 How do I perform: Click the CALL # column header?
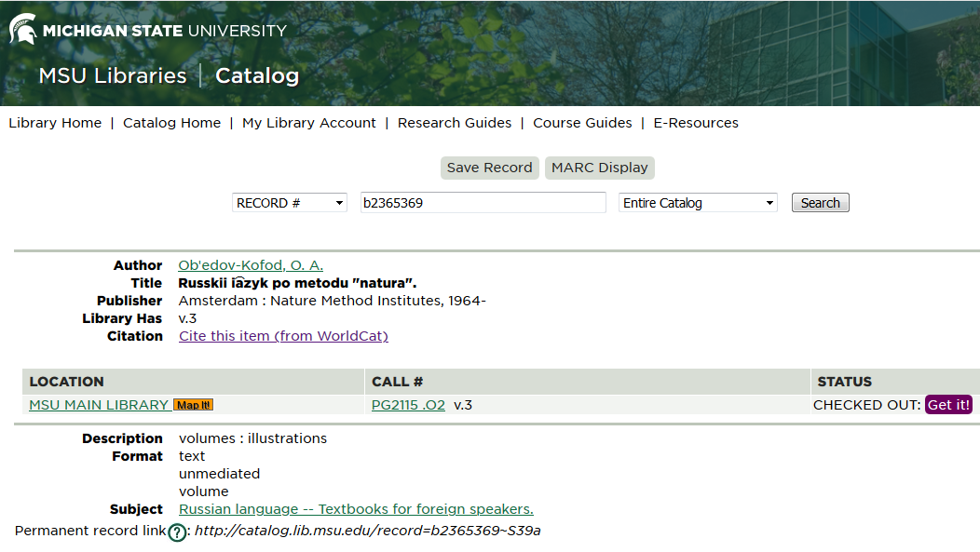click(398, 382)
